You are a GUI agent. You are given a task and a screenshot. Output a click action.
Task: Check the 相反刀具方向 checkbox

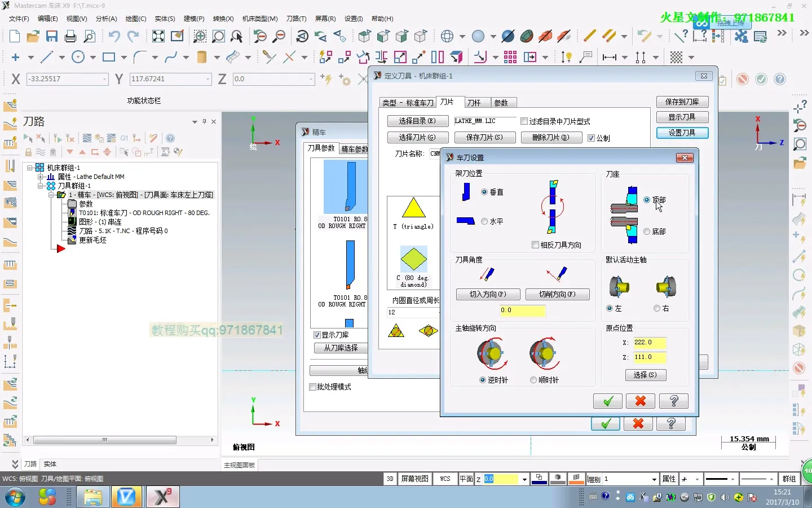pyautogui.click(x=535, y=244)
